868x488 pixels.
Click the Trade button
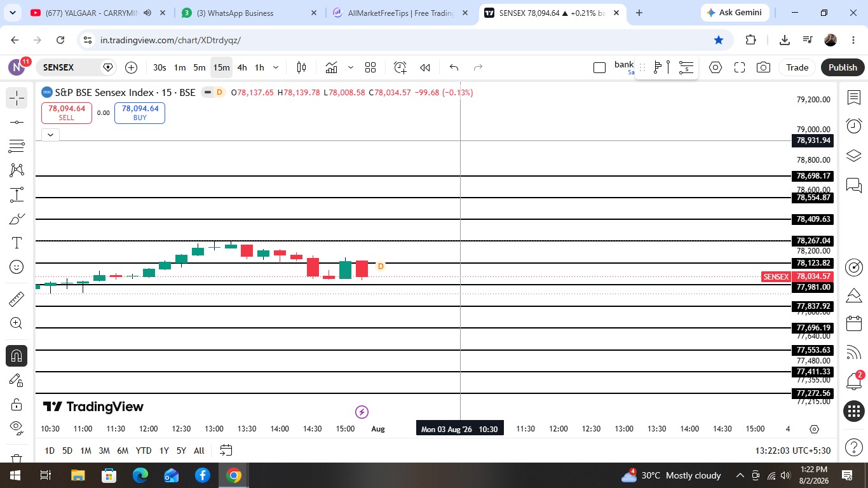point(797,67)
